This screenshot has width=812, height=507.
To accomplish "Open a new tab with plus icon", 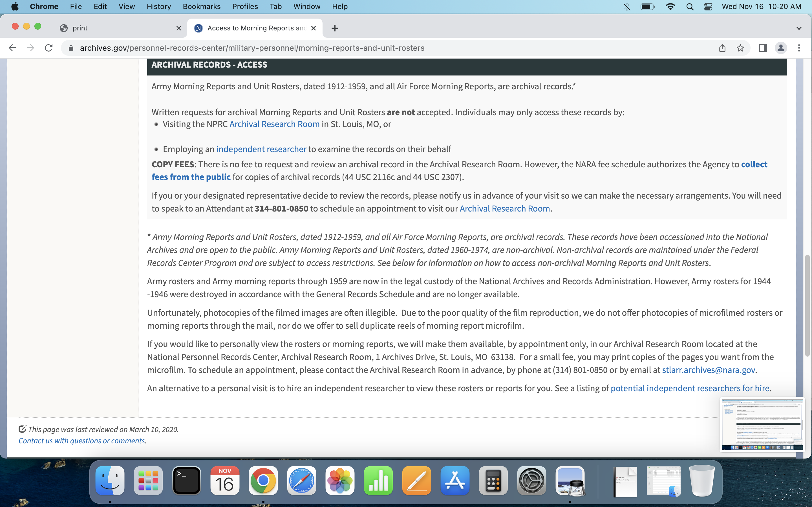I will [335, 28].
